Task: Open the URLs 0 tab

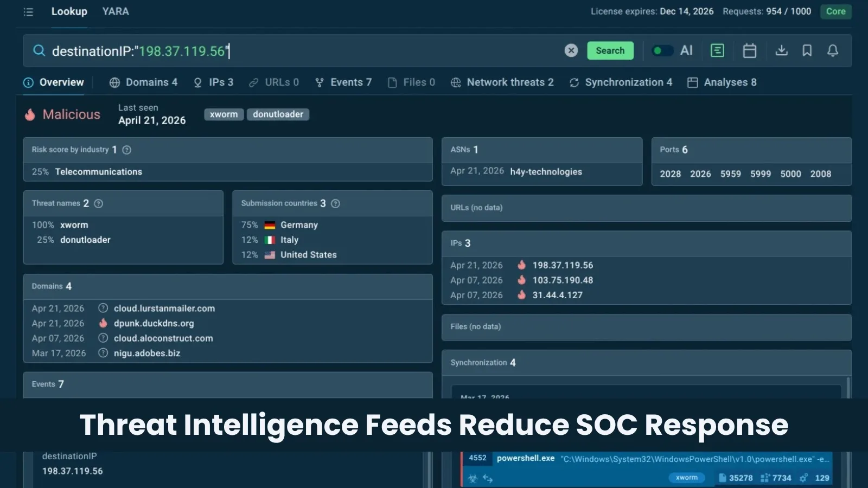Action: pos(274,82)
